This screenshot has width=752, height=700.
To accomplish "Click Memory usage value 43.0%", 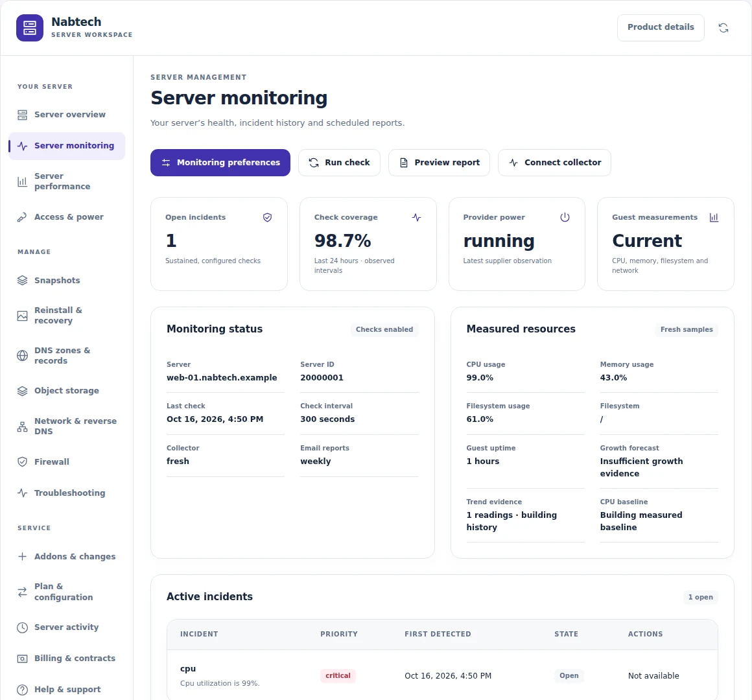I will click(613, 378).
